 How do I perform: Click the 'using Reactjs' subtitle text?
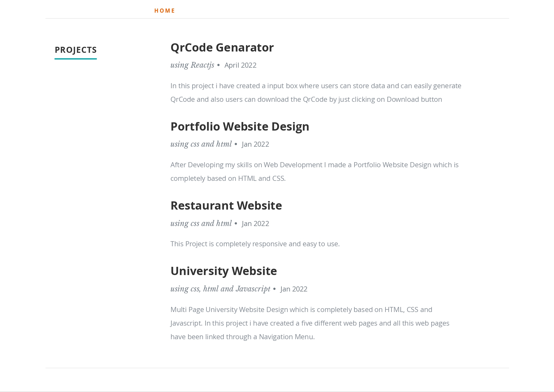pyautogui.click(x=192, y=65)
